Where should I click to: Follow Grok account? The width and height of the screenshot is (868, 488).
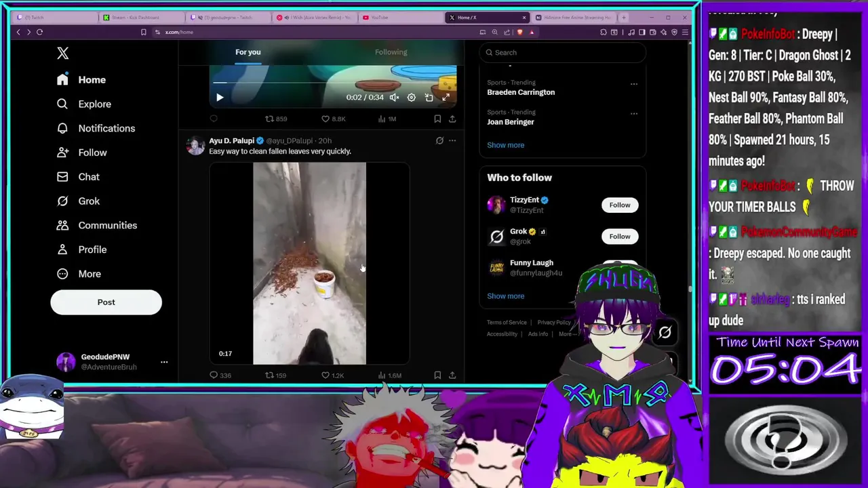pos(619,237)
